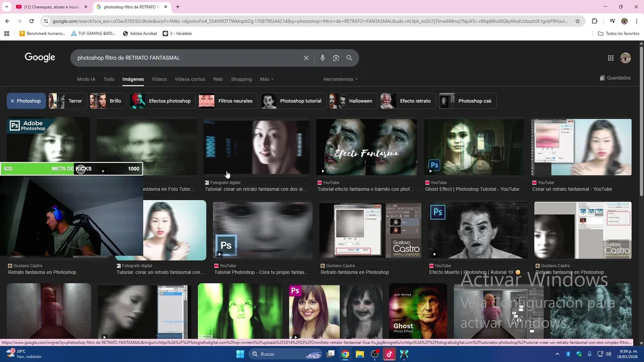Switch to the Todo results tab

pos(109,79)
